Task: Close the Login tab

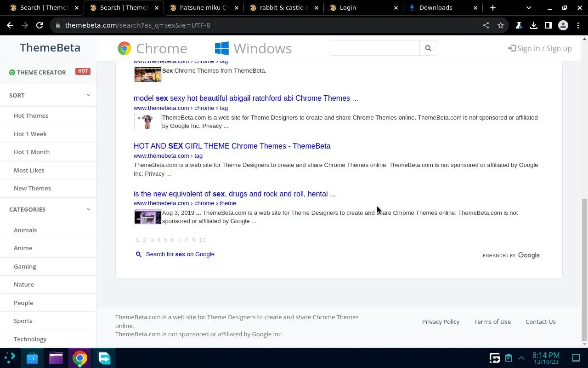Action: click(x=396, y=8)
